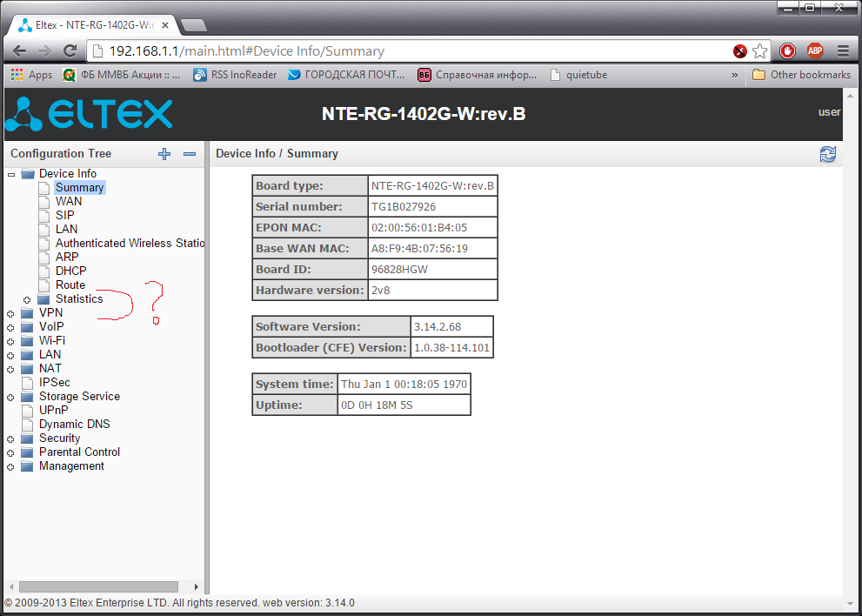Screen dimensions: 862x616
Task: Expand the Security tree node
Action: 10,439
